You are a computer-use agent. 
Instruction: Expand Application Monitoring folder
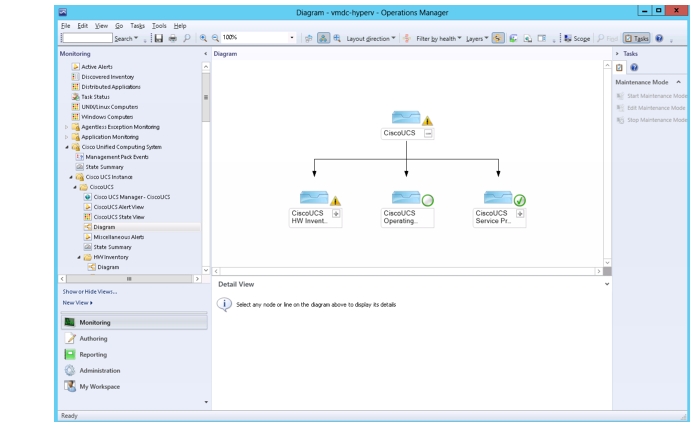67,137
